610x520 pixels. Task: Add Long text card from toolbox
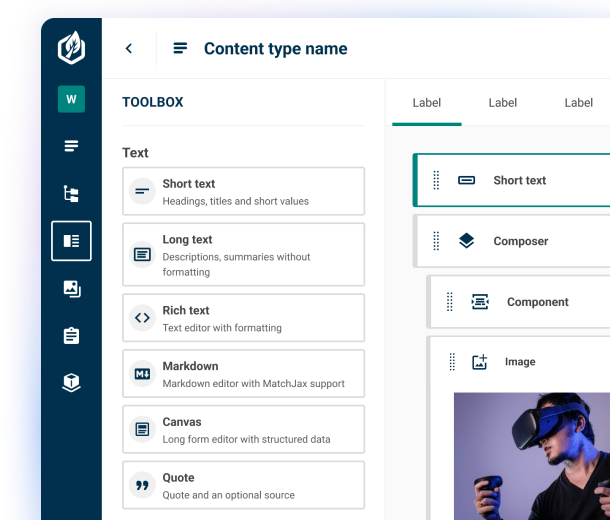point(244,254)
